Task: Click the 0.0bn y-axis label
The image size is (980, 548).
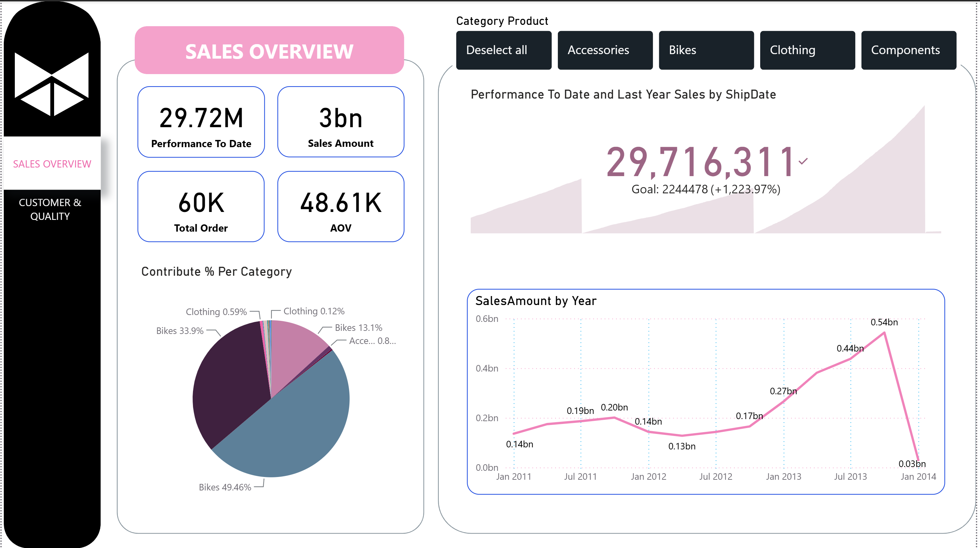Action: point(487,467)
